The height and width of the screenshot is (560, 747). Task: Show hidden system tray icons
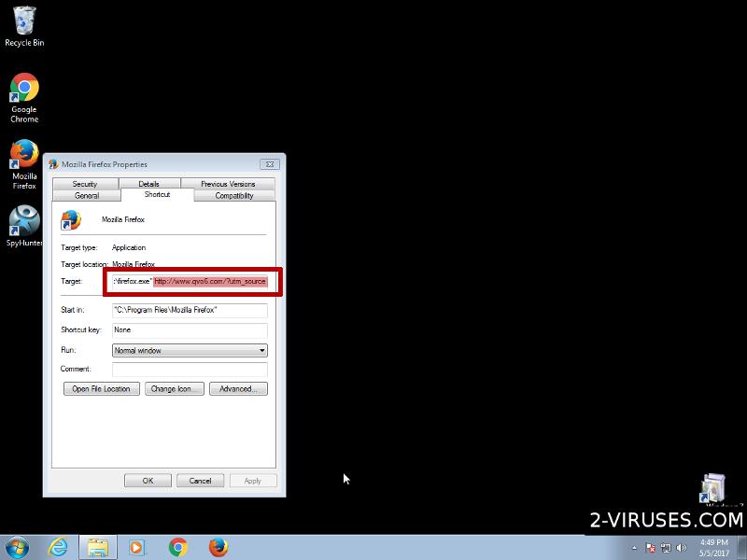[x=634, y=548]
